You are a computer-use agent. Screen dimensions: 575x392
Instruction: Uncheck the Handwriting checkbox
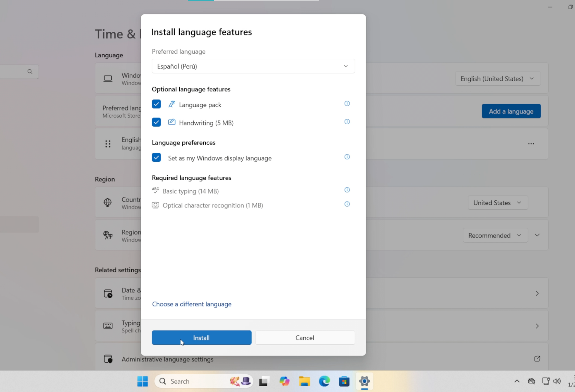click(x=156, y=122)
